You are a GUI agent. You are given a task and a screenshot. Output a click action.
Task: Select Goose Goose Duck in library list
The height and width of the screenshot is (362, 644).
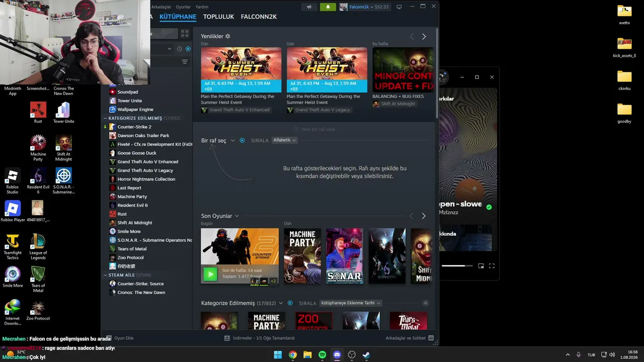pyautogui.click(x=137, y=153)
